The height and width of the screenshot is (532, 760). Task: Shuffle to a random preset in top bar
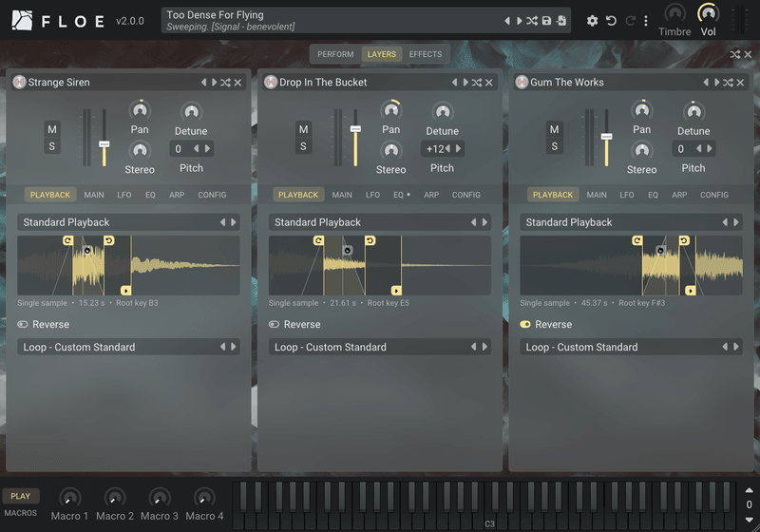tap(532, 21)
